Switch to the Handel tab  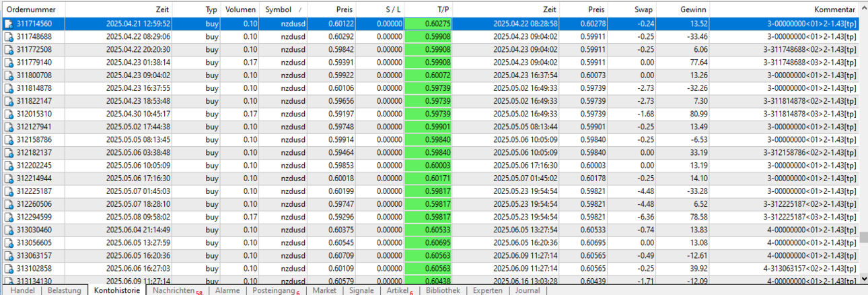[x=23, y=290]
